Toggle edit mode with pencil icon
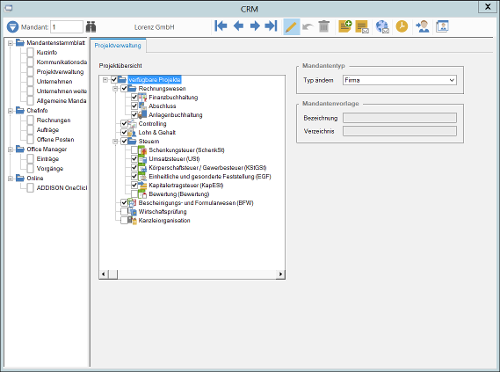The height and width of the screenshot is (372, 500). [x=291, y=27]
